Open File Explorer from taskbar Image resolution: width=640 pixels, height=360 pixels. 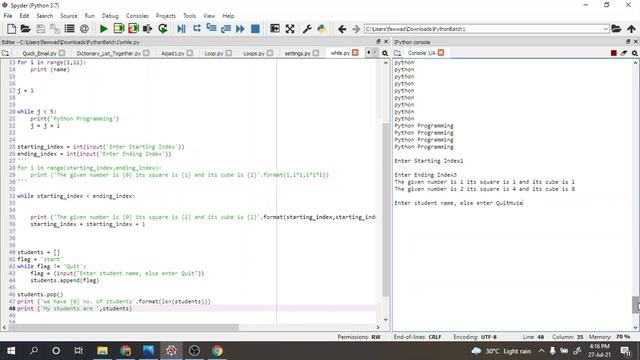102,351
